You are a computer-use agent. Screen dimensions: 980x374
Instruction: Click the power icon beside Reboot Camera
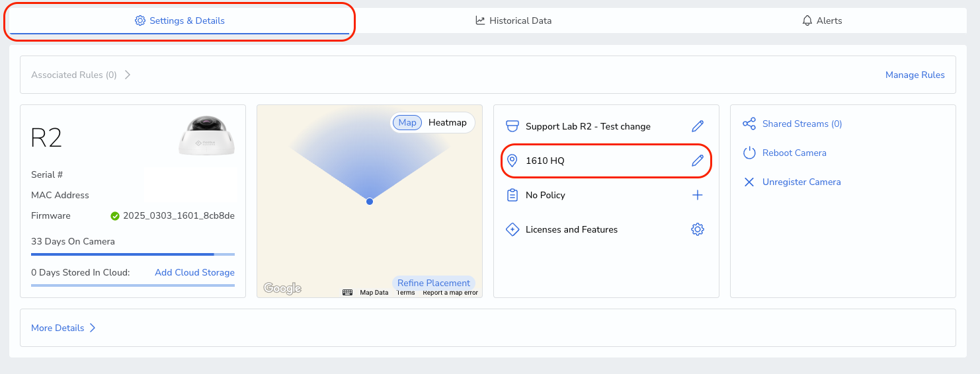click(x=749, y=153)
